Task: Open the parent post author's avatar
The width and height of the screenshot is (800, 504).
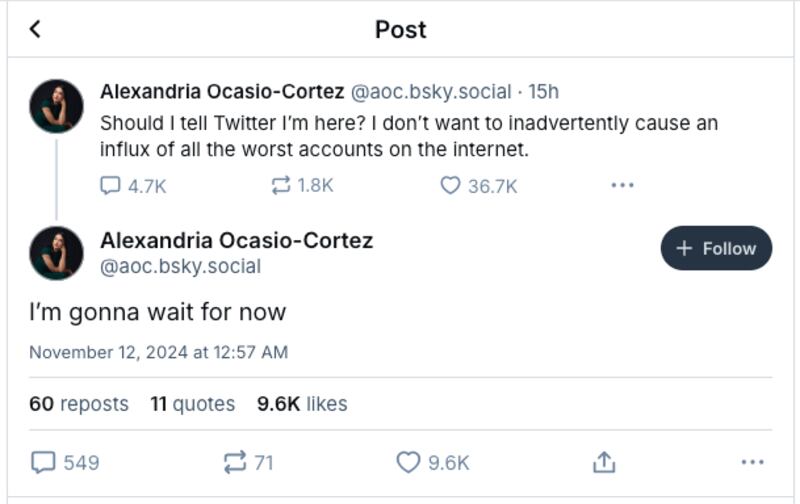Action: pos(56,106)
